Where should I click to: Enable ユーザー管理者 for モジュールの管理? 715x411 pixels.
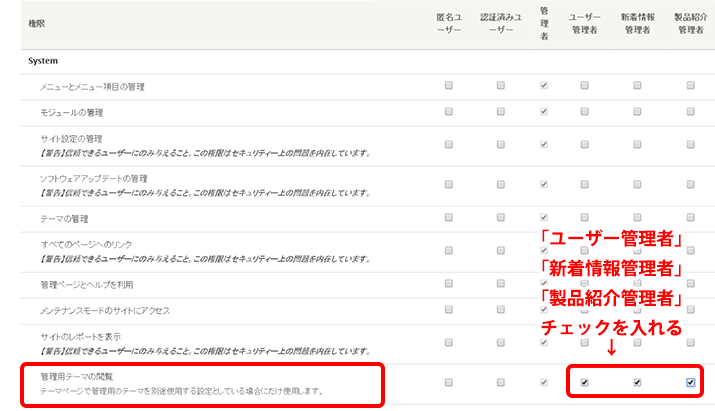(x=584, y=111)
